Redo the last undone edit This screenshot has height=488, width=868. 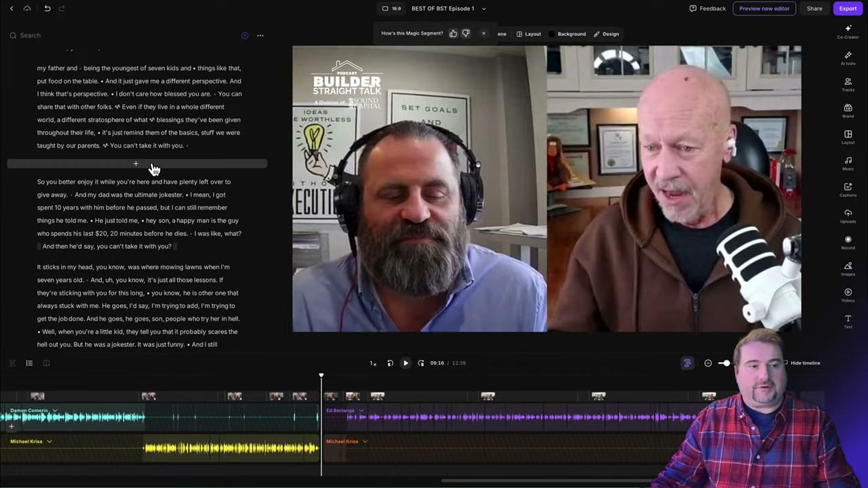[62, 8]
